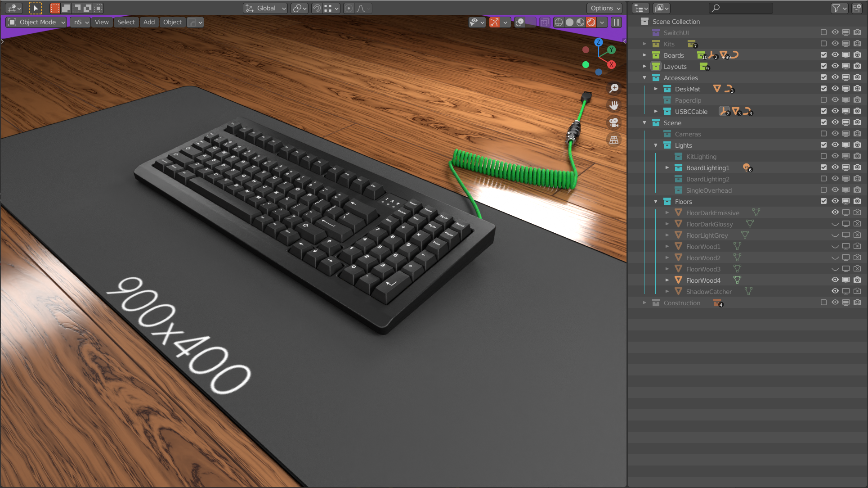
Task: Open the Global transform orientation dropdown
Action: pyautogui.click(x=265, y=8)
